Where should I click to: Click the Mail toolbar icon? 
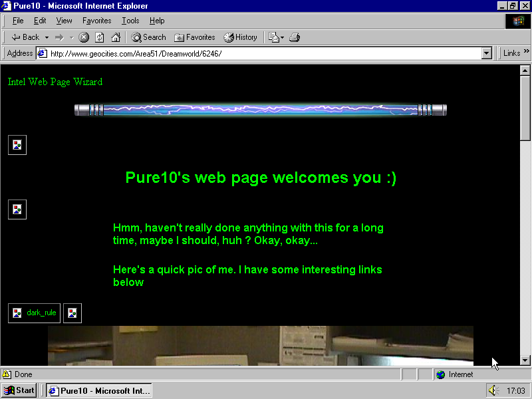(274, 37)
